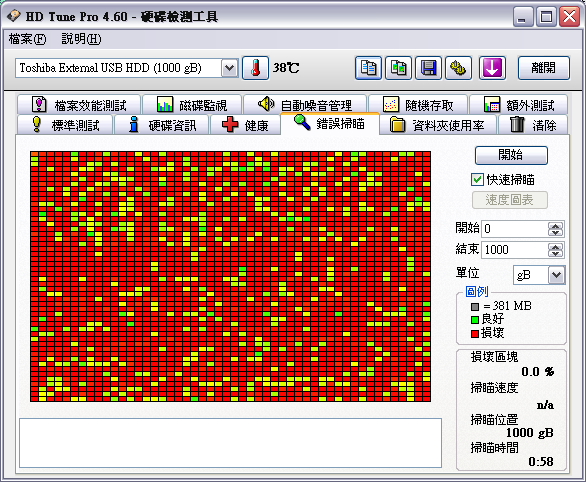Click the red 損壞 legend swatch
Image resolution: width=586 pixels, height=482 pixels.
pos(475,334)
